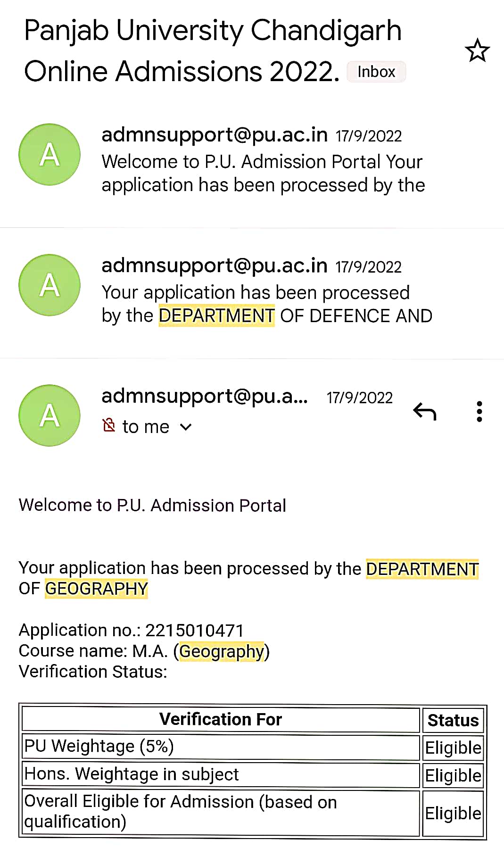
Task: Open first sender's green avatar
Action: click(x=50, y=155)
